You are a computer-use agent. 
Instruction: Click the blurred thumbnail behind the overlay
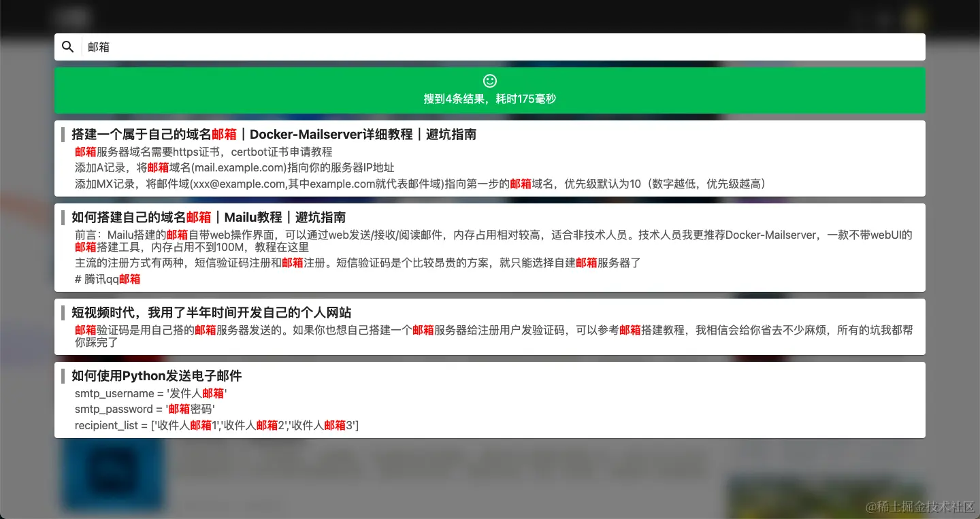[112, 476]
